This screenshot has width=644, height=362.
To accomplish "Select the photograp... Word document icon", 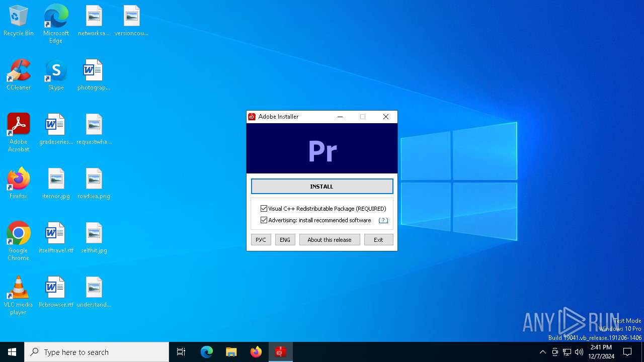I will coord(94,75).
